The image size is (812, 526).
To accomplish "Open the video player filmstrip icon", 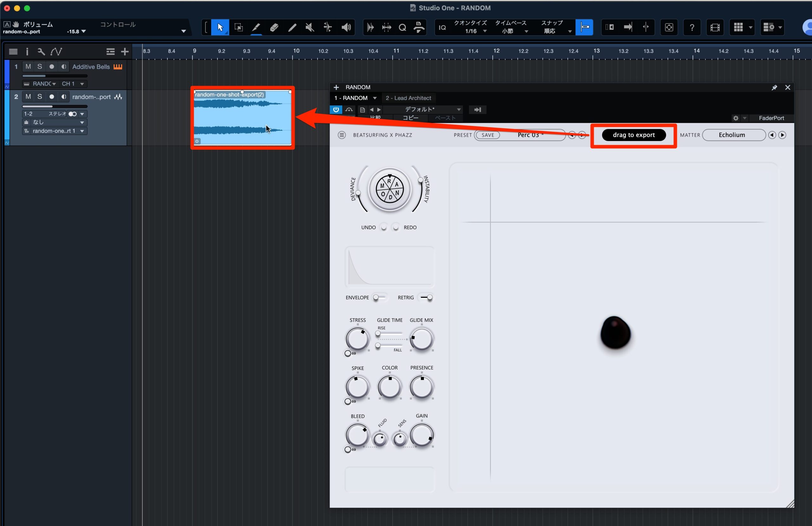I will click(715, 27).
